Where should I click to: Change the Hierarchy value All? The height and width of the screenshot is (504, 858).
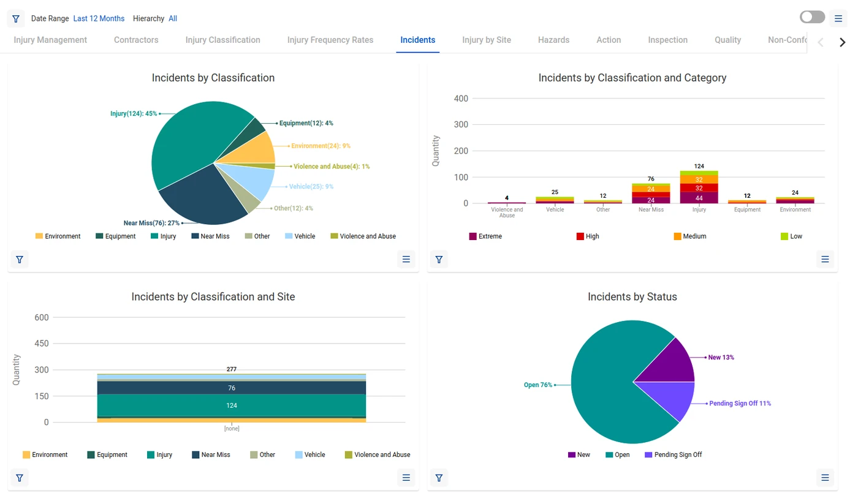173,19
